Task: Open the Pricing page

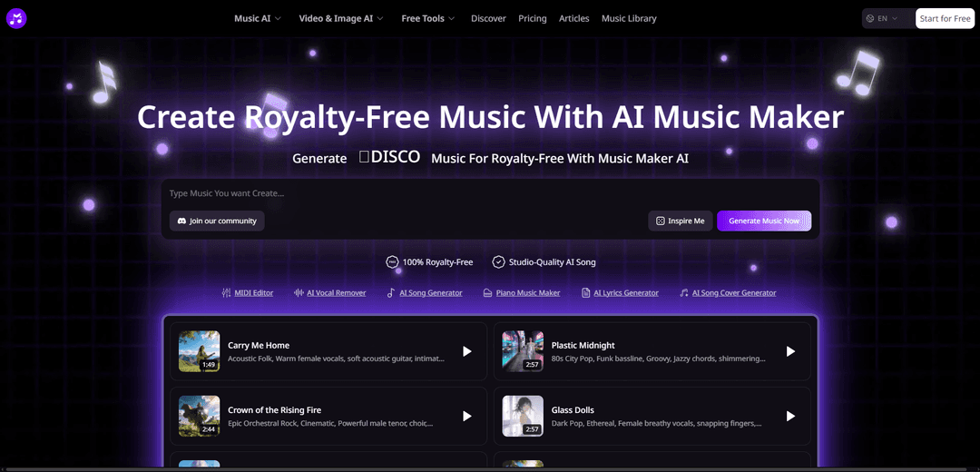Action: coord(533,19)
